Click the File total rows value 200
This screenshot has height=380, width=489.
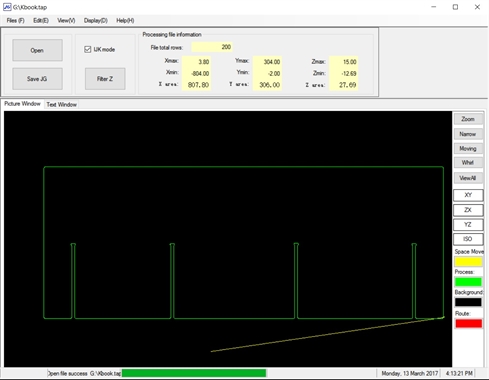click(x=212, y=47)
